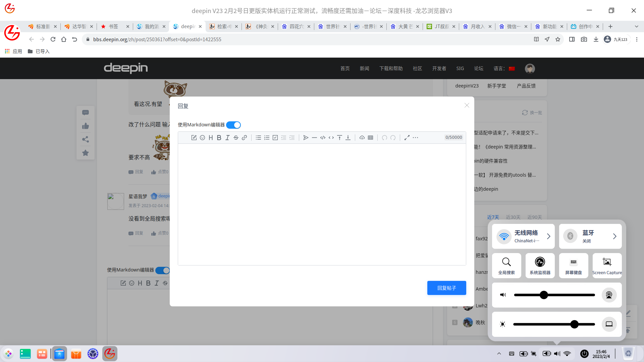Screen dimensions: 644x362
Task: Click the 回复帖子 submit button
Action: pos(446,288)
